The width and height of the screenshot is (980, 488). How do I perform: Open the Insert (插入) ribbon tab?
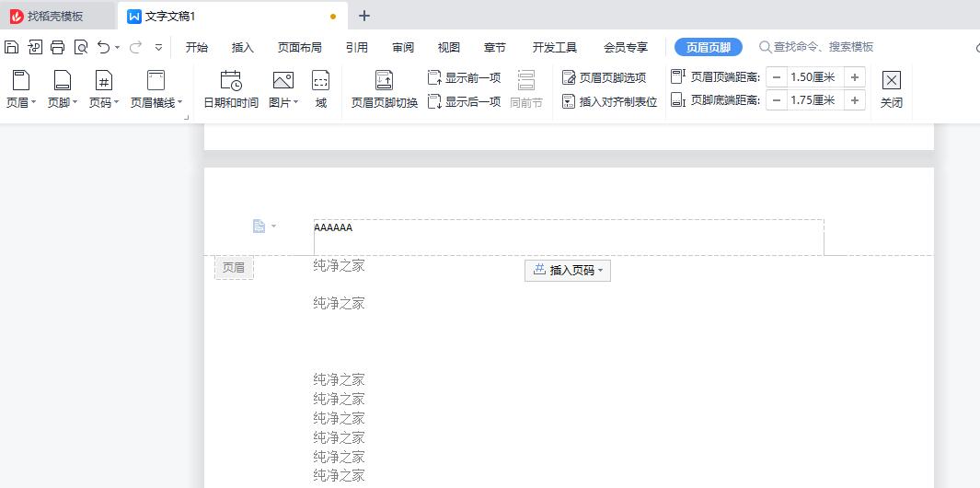click(243, 47)
